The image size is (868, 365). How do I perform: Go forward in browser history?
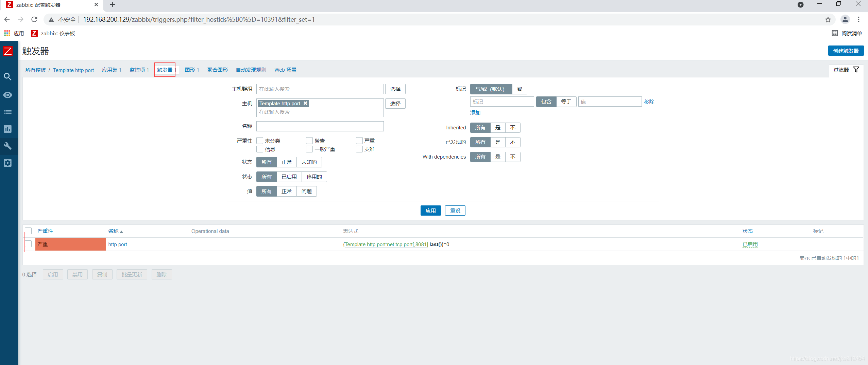20,19
